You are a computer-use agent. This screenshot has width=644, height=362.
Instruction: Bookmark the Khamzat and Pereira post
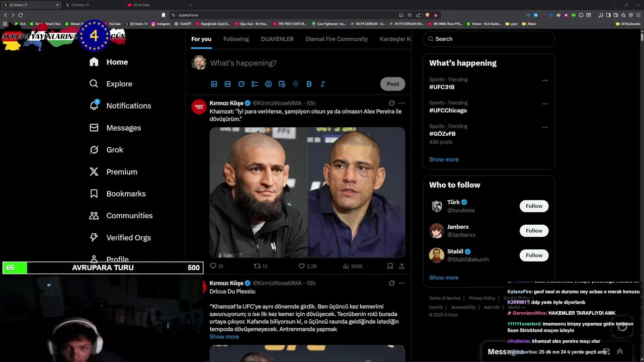pos(390,266)
